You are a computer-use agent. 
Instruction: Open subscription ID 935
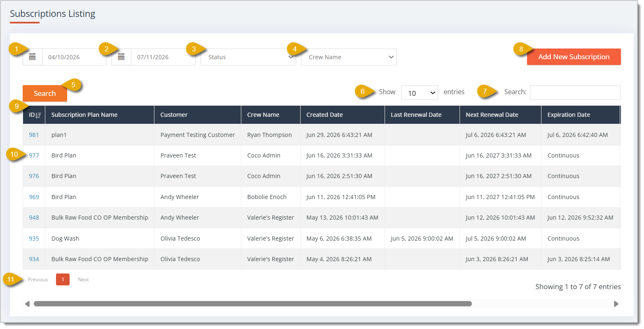tap(34, 239)
